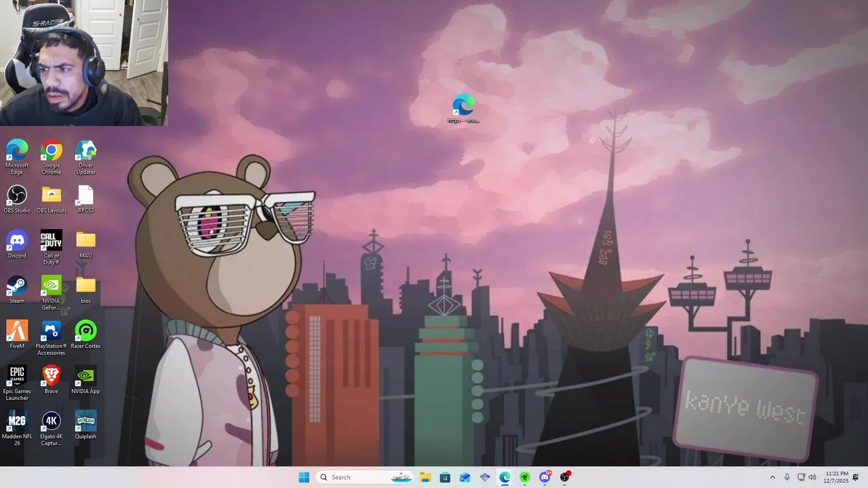868x488 pixels.
Task: Open network settings from the tray
Action: [802, 477]
